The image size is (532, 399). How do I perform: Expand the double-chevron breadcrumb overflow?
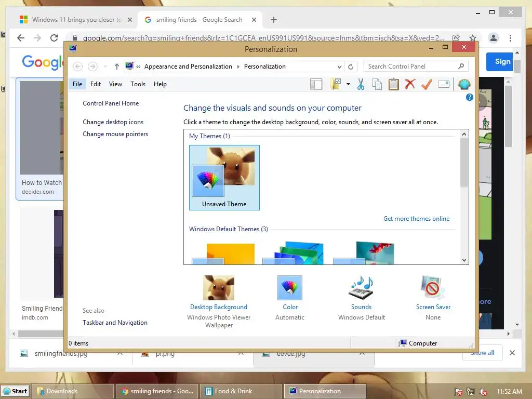click(x=138, y=66)
